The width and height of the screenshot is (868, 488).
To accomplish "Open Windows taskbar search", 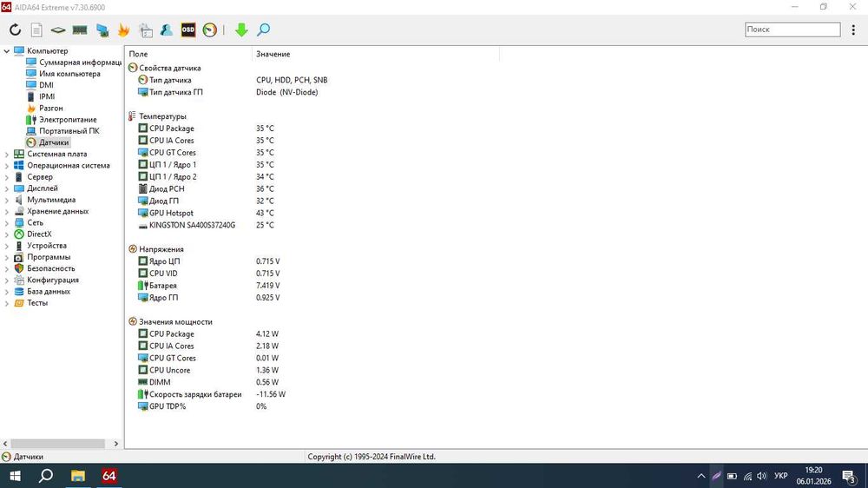I will [46, 476].
